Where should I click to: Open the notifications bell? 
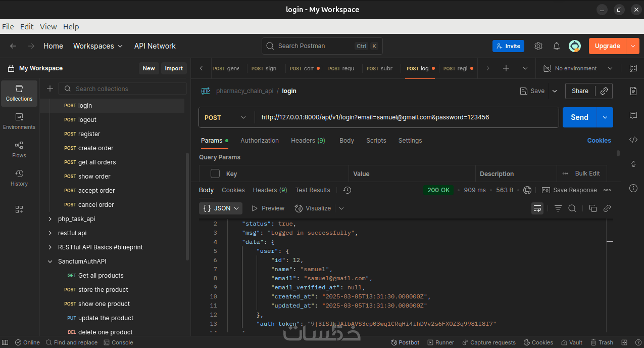[557, 46]
